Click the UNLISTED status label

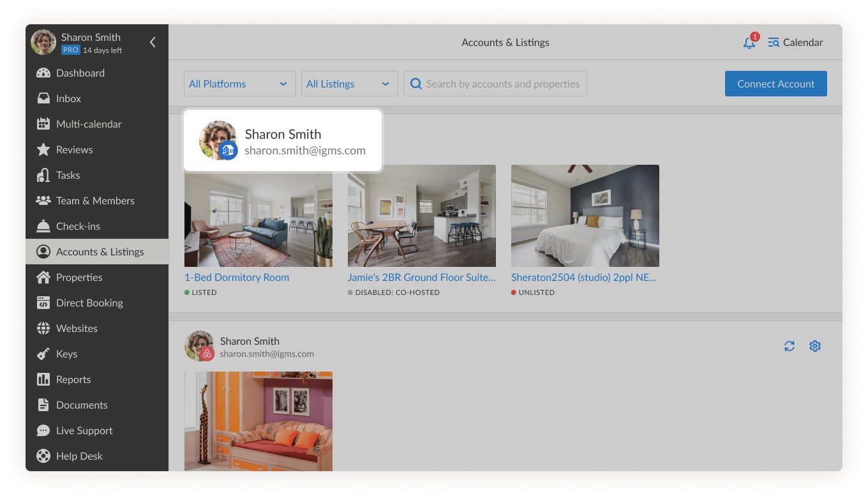point(537,292)
